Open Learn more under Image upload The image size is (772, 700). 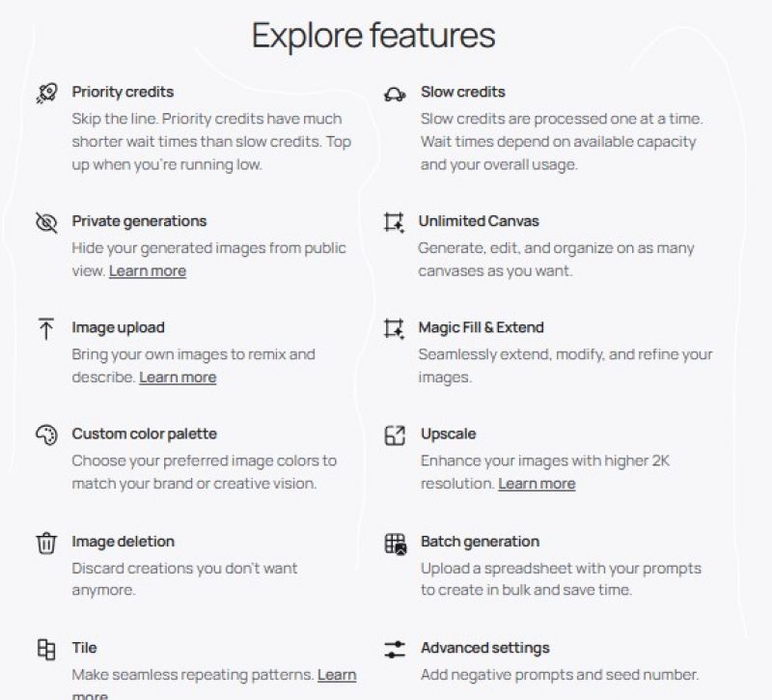point(178,378)
